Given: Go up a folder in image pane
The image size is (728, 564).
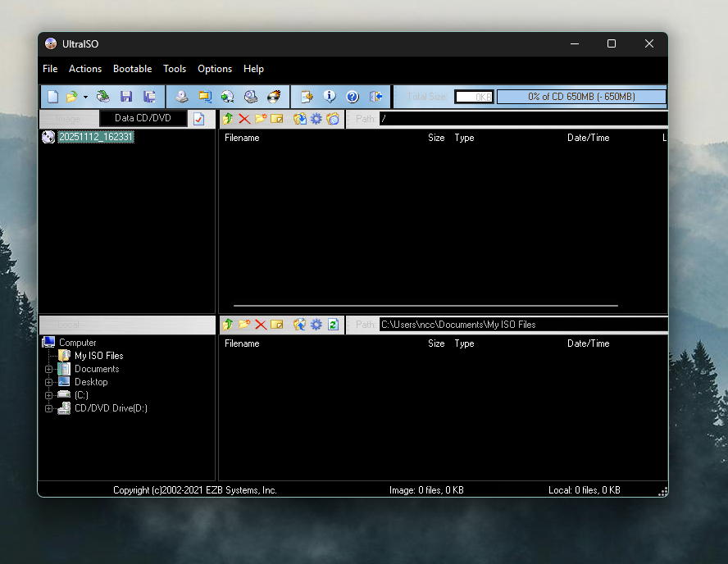Looking at the screenshot, I should (x=228, y=119).
